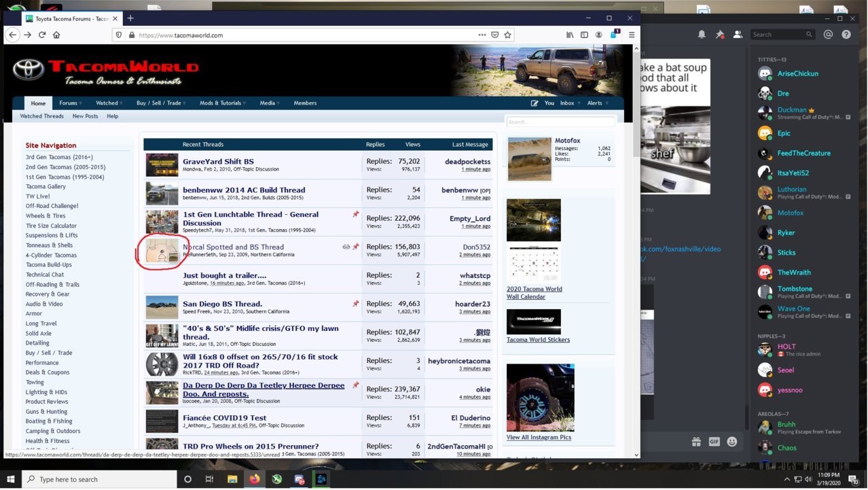Open Fiancée COVID19 Test thread

(223, 418)
